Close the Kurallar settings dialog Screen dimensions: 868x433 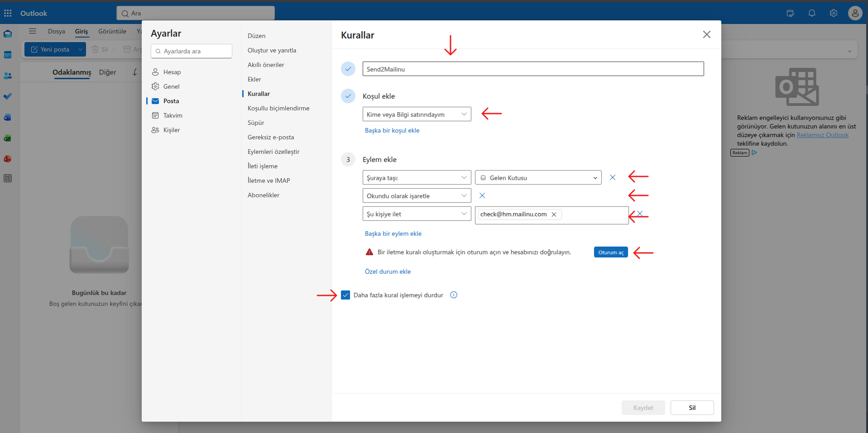(x=707, y=34)
